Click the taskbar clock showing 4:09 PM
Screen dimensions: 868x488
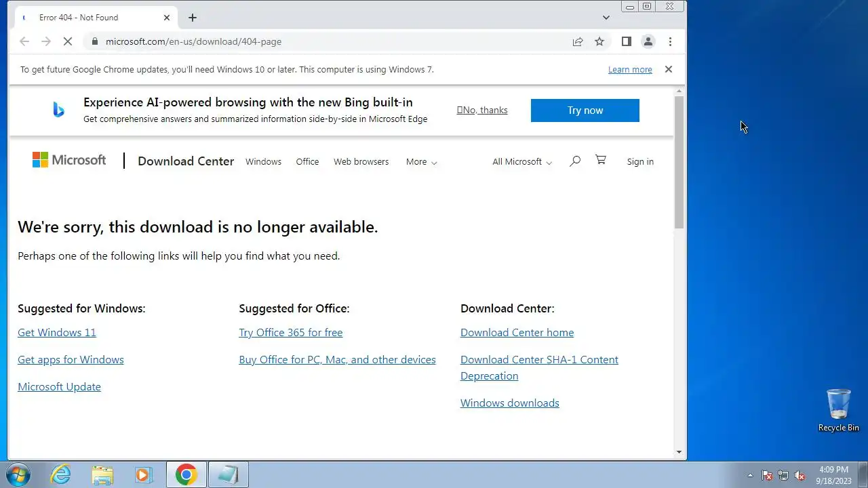click(833, 475)
